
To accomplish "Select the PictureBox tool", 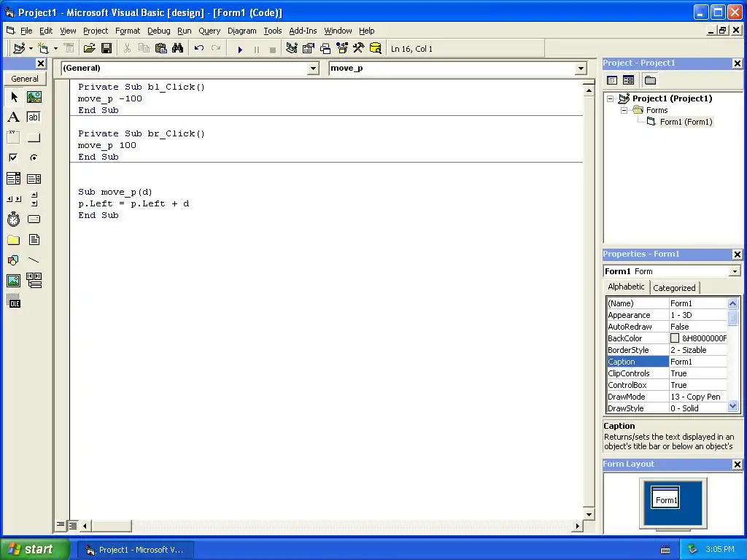I will [34, 97].
